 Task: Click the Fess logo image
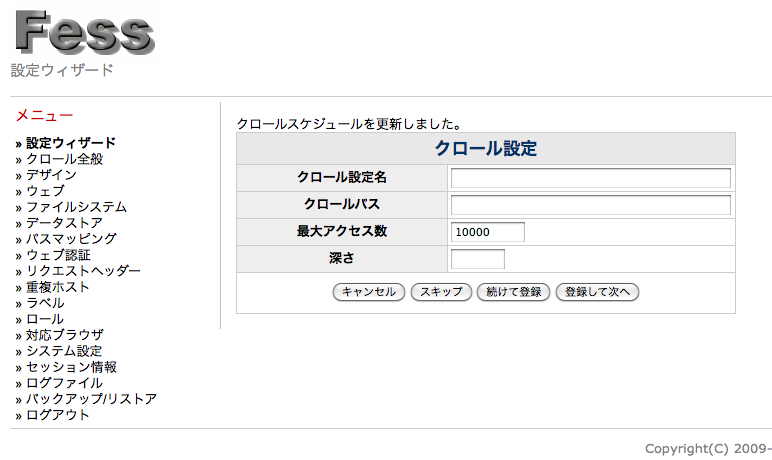[x=84, y=30]
